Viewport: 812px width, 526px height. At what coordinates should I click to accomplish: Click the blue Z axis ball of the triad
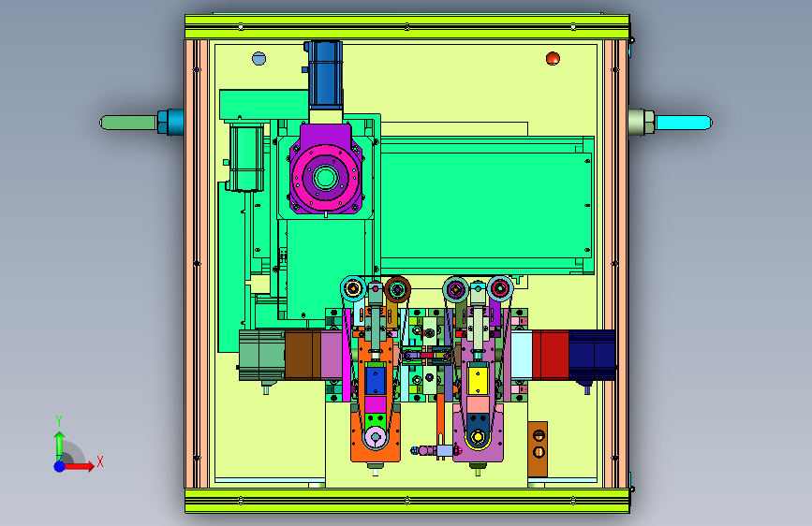[x=60, y=466]
